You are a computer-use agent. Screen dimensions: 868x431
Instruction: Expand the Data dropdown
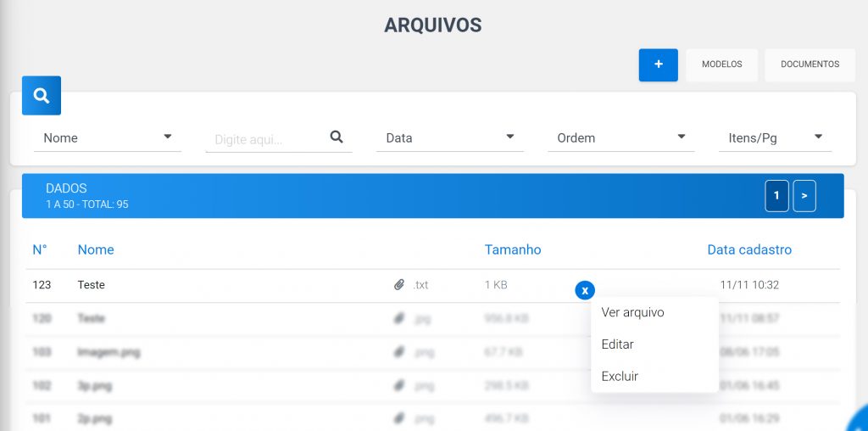(450, 138)
